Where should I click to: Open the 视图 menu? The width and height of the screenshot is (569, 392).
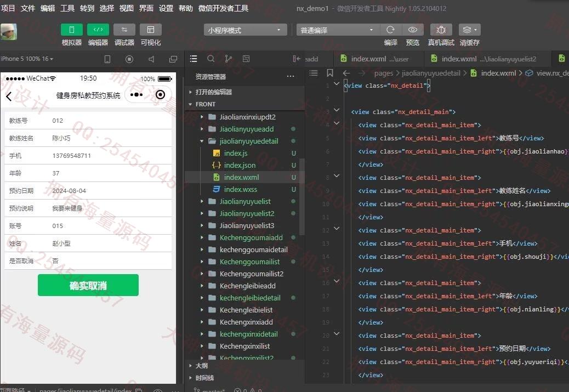[x=126, y=8]
